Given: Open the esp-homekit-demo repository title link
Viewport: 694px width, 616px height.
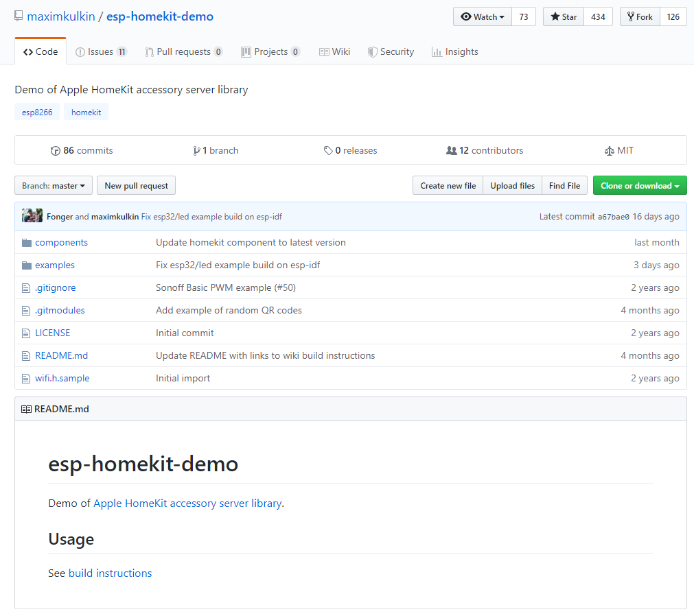Looking at the screenshot, I should tap(160, 16).
